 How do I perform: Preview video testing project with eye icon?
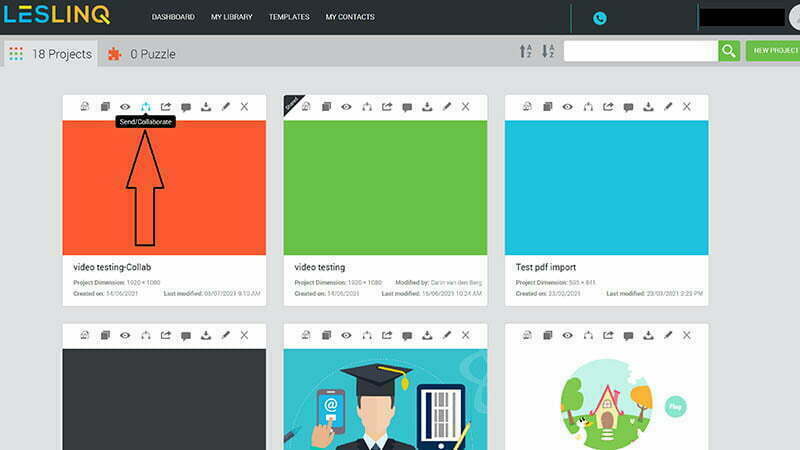[346, 107]
